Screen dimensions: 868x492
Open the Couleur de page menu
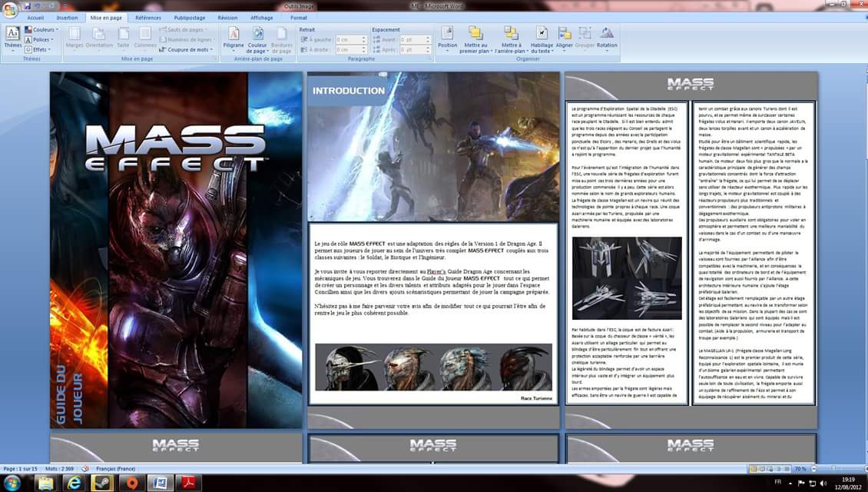[257, 38]
